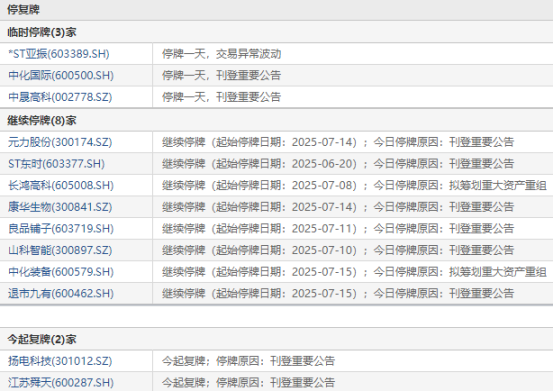Viewport: 554px width, 392px height.
Task: Select 山科智能's reason with date 2025-07-10
Action: tap(338, 250)
